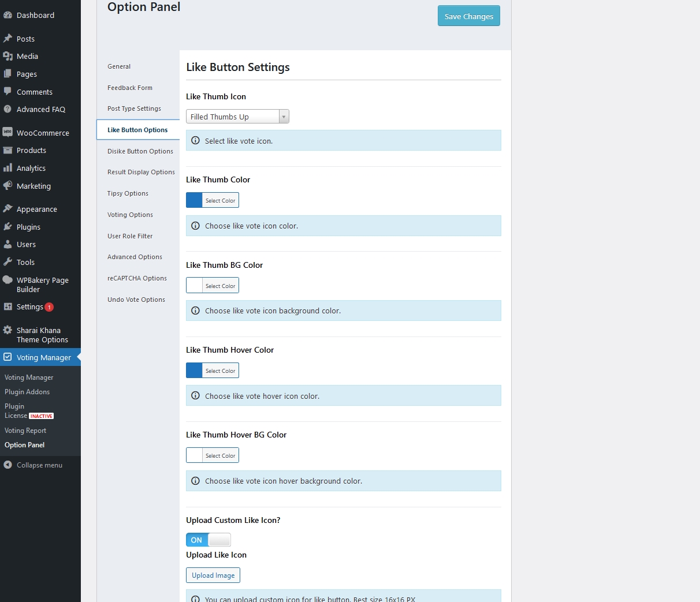The image size is (700, 602).
Task: Click the Collapse menu arrow icon
Action: 8,465
